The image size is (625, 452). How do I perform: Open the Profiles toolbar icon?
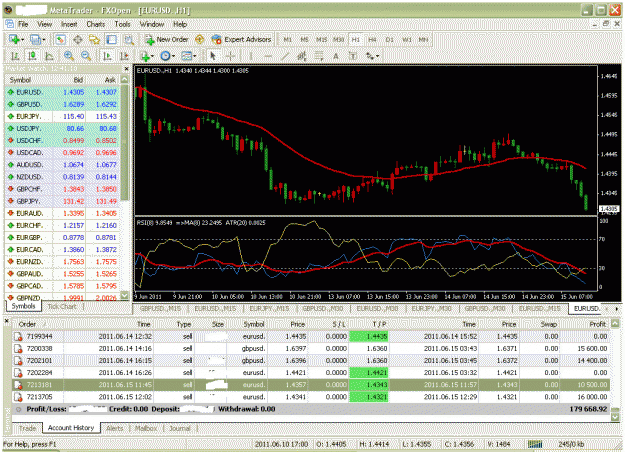35,39
